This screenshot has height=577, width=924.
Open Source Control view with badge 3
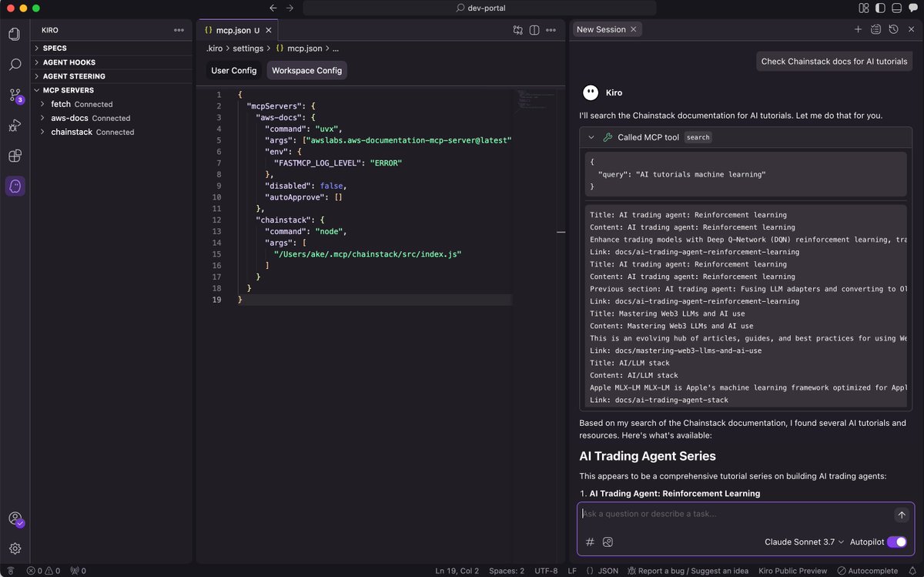click(15, 96)
